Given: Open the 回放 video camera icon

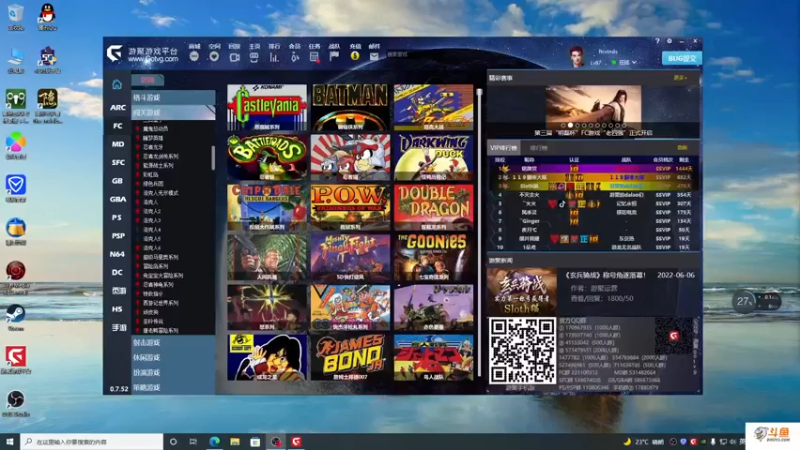Looking at the screenshot, I should [x=234, y=57].
